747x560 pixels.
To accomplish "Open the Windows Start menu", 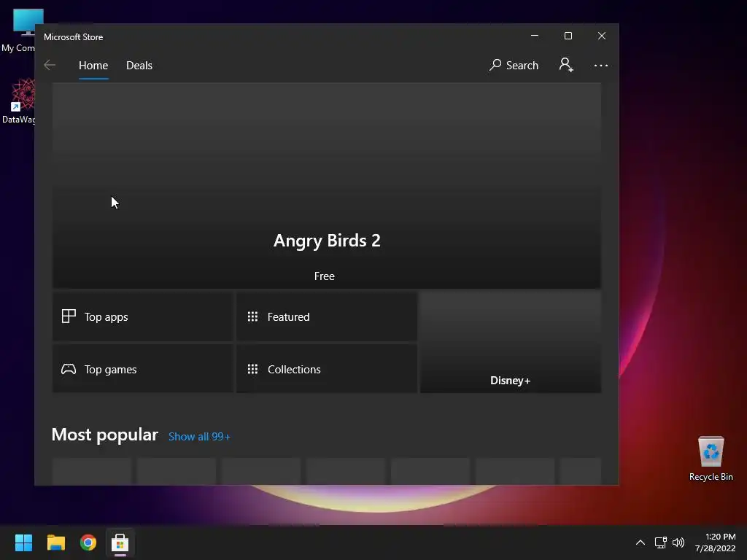I will [x=23, y=542].
